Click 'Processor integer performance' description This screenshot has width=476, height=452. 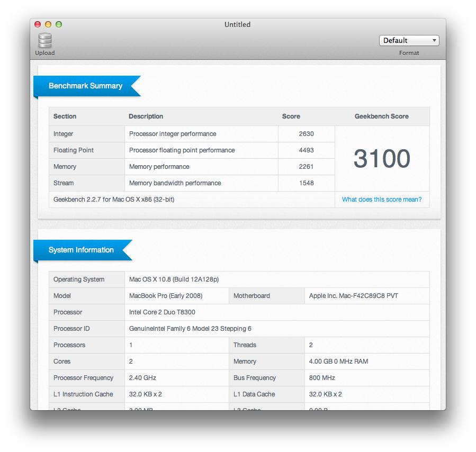173,134
